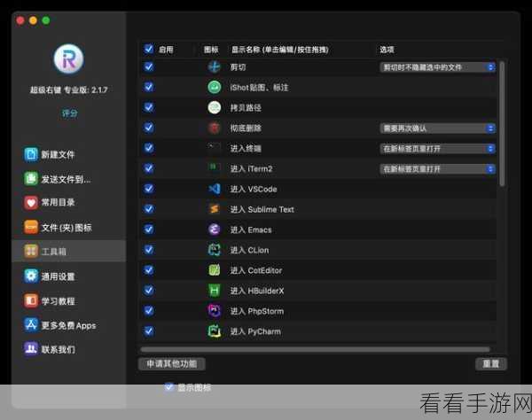Click the 彻底删除 red icon
Image resolution: width=532 pixels, height=420 pixels.
pyautogui.click(x=214, y=128)
